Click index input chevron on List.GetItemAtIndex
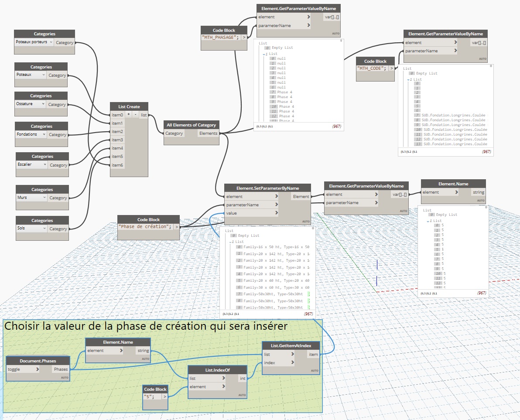 point(293,362)
